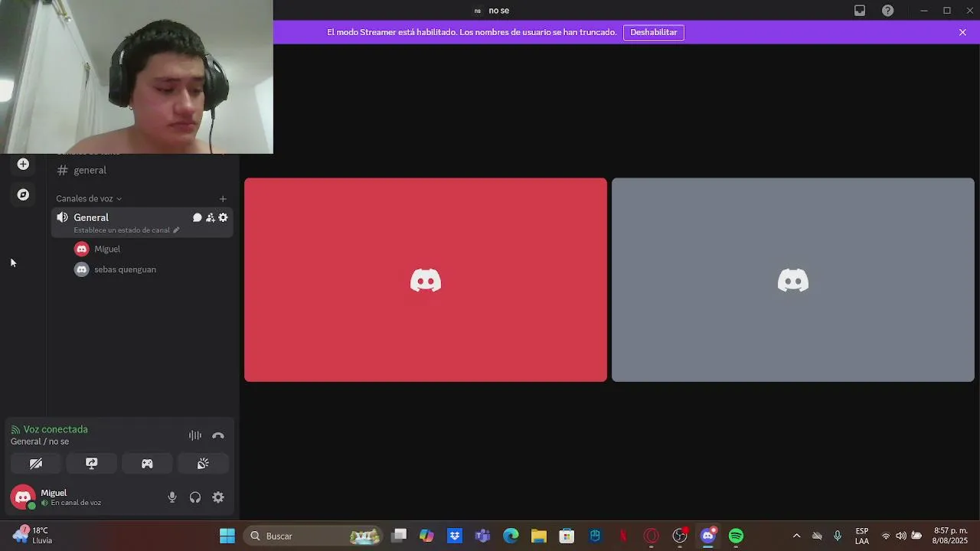The height and width of the screenshot is (551, 980).
Task: Click the tray microphone indicator
Action: pyautogui.click(x=838, y=536)
